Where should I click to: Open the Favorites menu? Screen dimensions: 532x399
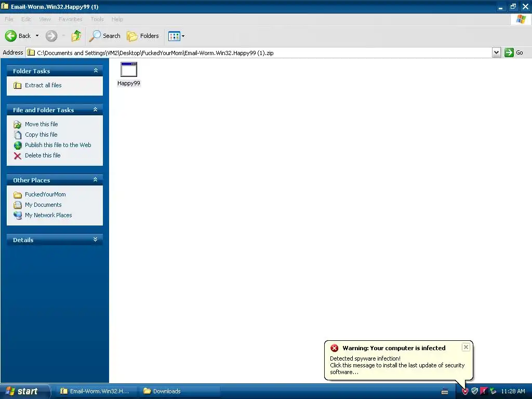tap(70, 19)
